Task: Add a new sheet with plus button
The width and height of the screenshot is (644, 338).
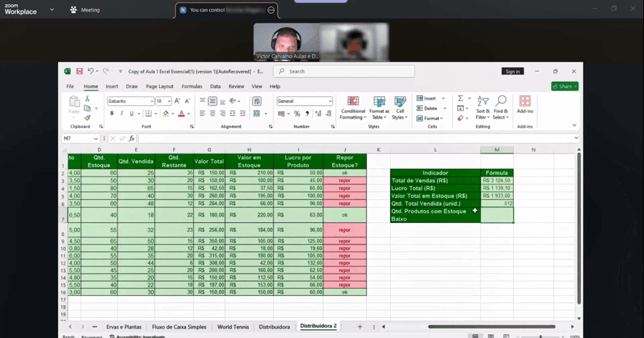Action: coord(360,327)
